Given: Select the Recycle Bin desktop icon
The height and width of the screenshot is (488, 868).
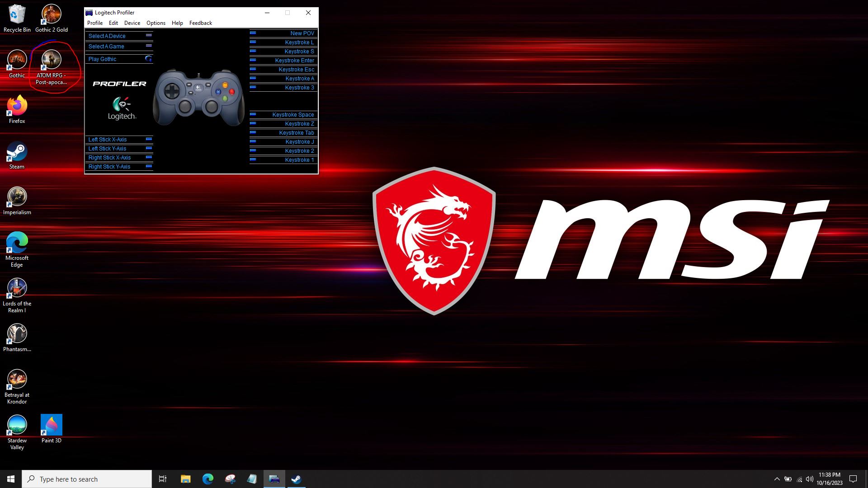Looking at the screenshot, I should click(17, 19).
